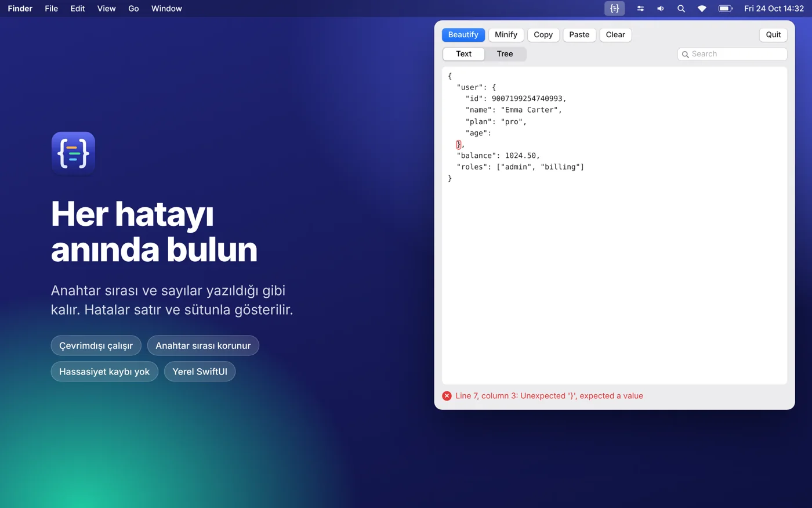The image size is (812, 508).
Task: Click the red error icon in the status line
Action: [447, 396]
